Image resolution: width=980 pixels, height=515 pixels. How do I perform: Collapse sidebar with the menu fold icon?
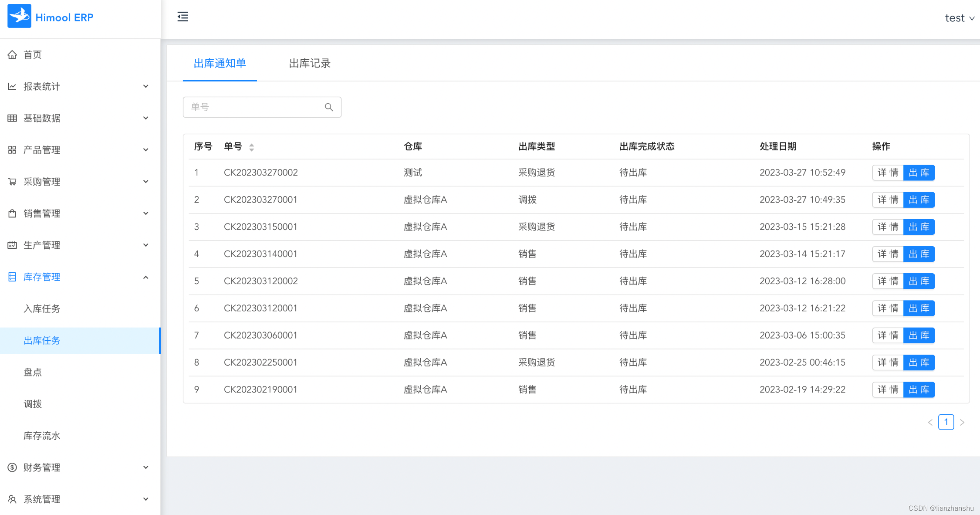(x=183, y=17)
